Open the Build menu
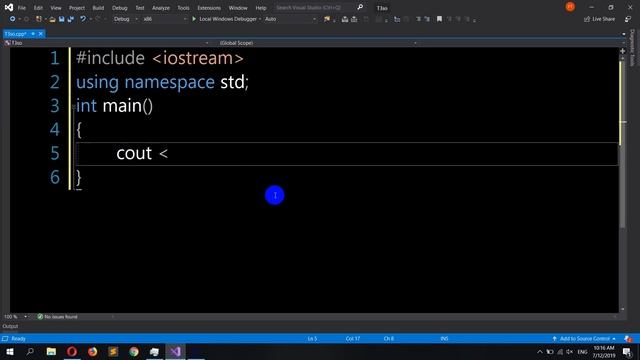Viewport: 640px width, 360px height. [98, 8]
